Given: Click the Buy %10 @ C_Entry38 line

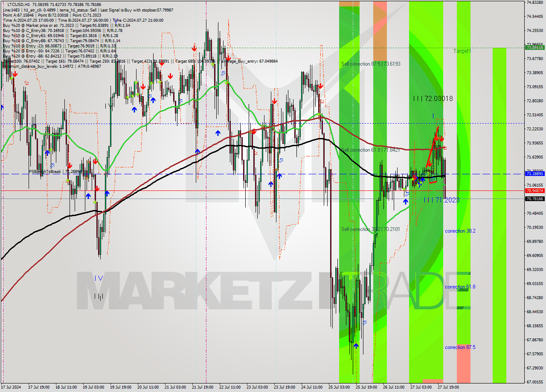Looking at the screenshot, I should point(63,31).
